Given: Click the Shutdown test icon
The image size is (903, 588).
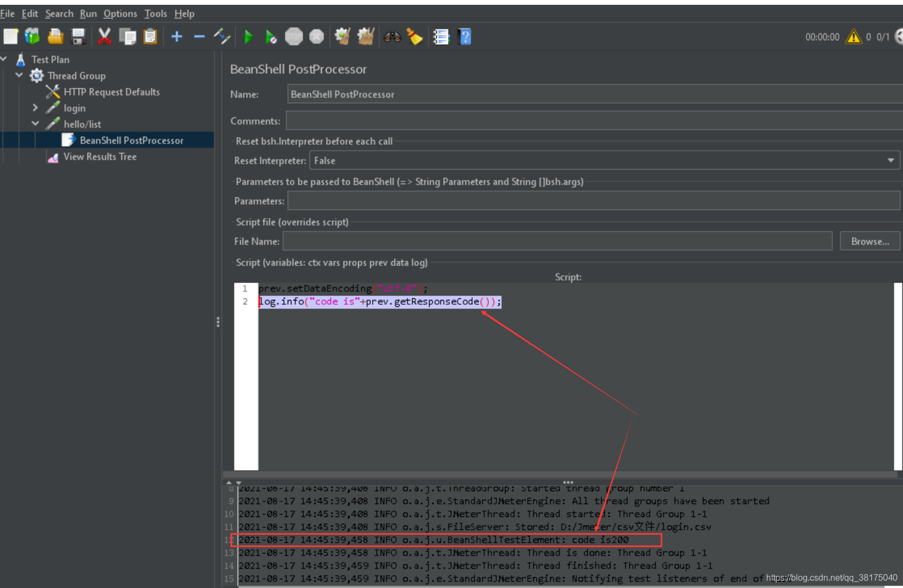Looking at the screenshot, I should pyautogui.click(x=317, y=37).
